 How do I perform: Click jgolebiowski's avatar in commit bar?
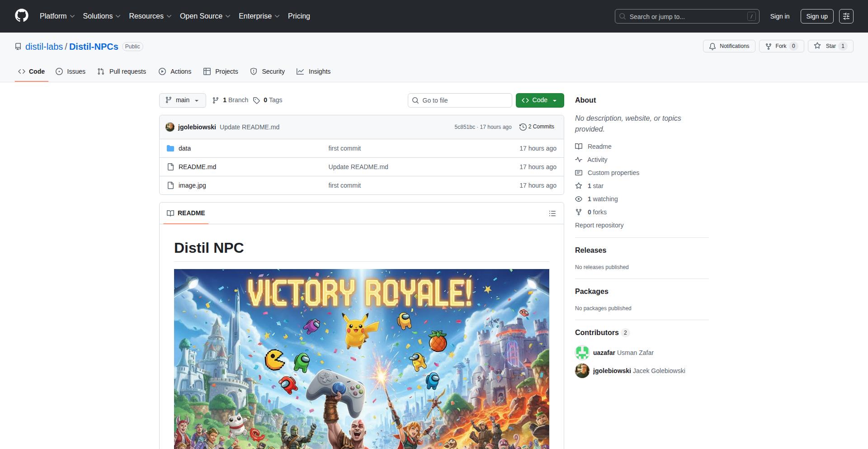[170, 127]
